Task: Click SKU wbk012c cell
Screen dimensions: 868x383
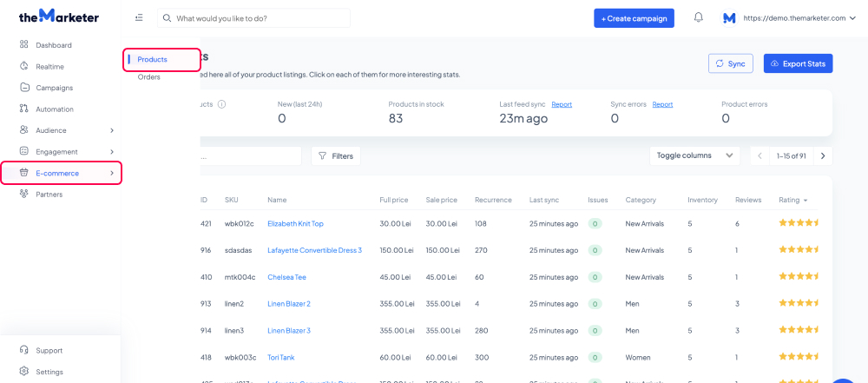Action: click(x=240, y=223)
